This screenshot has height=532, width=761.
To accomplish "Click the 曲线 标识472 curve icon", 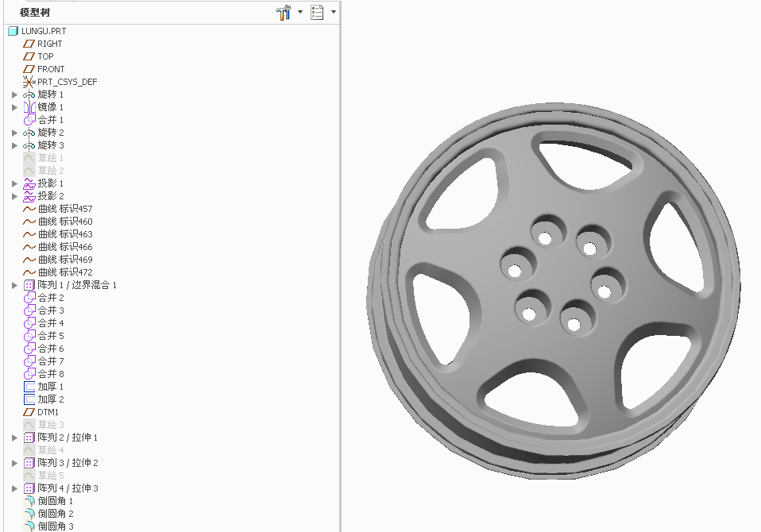I will click(x=29, y=272).
